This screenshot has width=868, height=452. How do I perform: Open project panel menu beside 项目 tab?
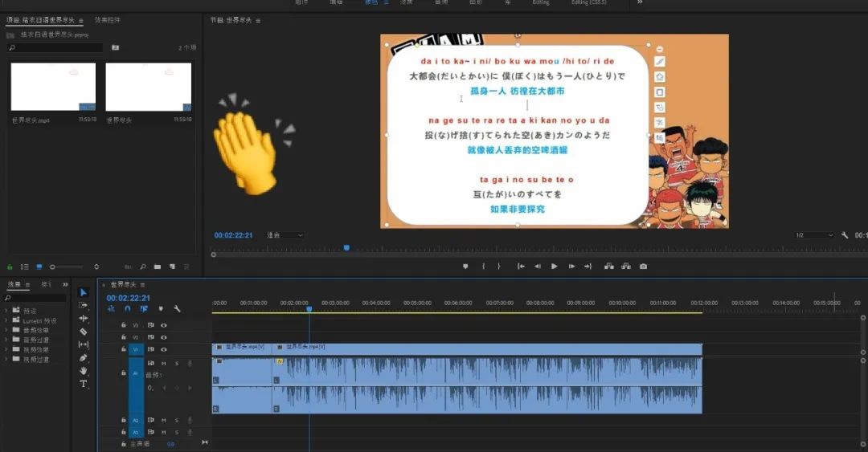pos(81,20)
